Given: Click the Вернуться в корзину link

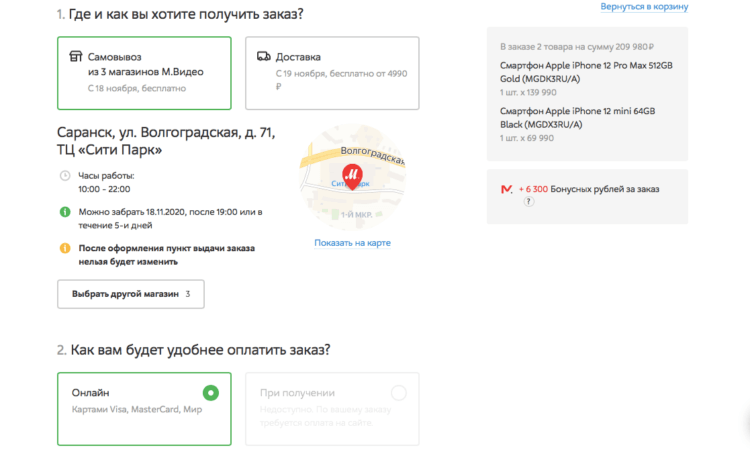Looking at the screenshot, I should pos(644,7).
